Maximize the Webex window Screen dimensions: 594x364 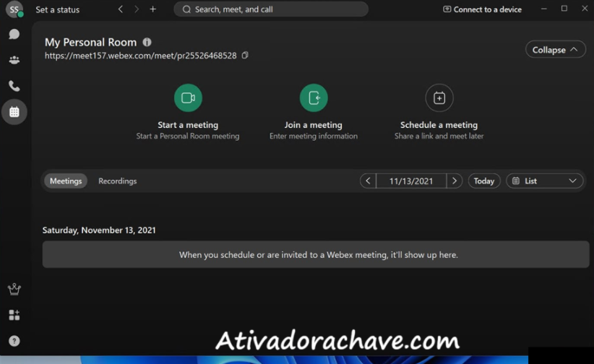[x=564, y=9]
